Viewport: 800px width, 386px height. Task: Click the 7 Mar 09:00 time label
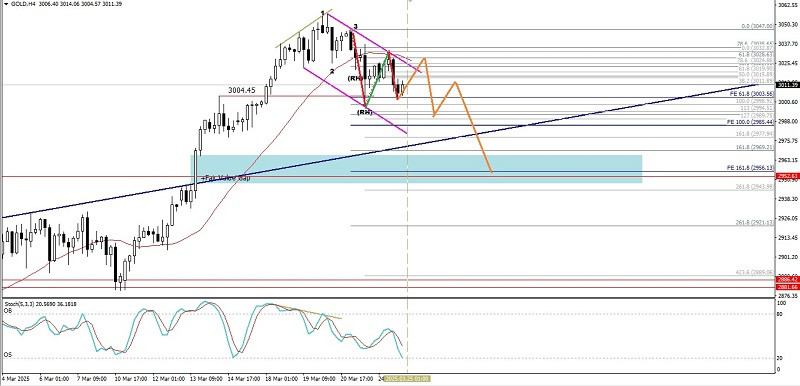tap(92, 379)
